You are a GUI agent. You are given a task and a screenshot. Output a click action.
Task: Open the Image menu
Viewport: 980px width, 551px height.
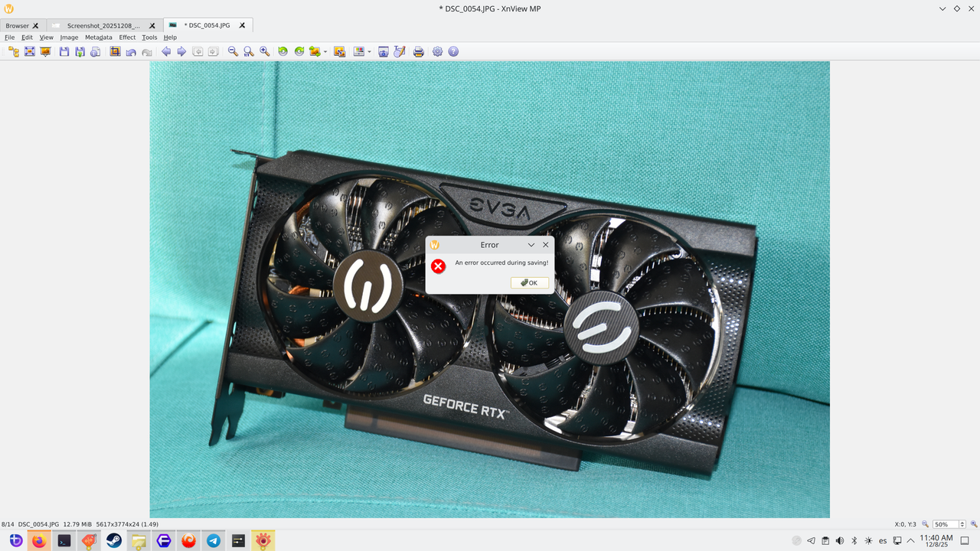tap(69, 37)
